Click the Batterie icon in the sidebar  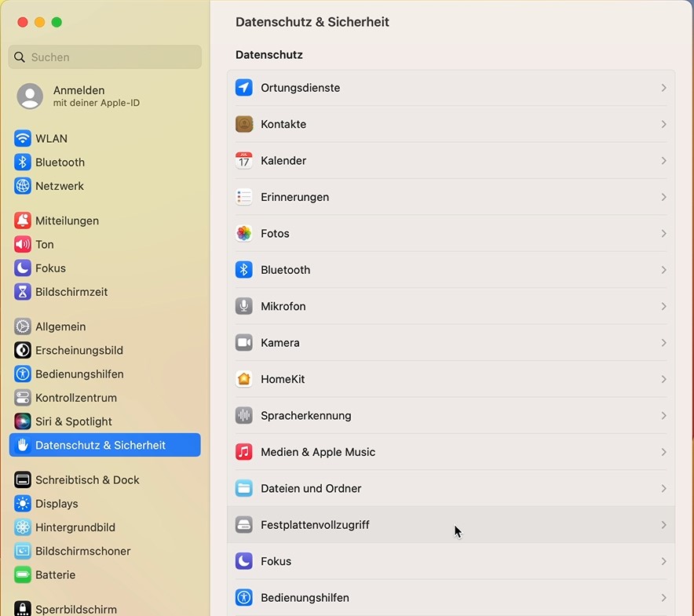23,575
